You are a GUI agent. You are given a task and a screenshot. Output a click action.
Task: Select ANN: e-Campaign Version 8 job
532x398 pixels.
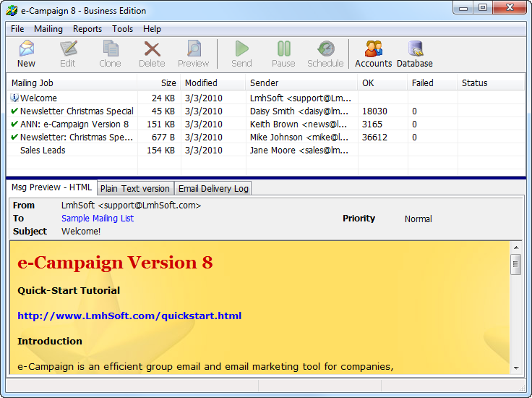tap(266, 124)
